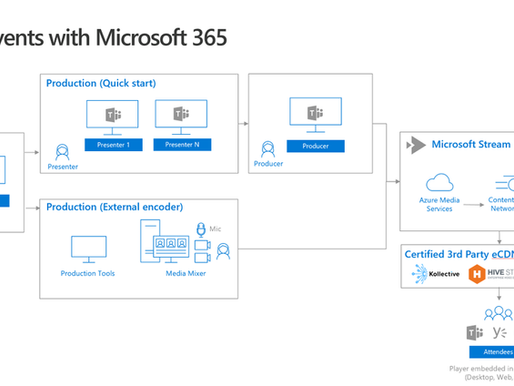
Task: Click the Azure Media Services text
Action: click(439, 204)
